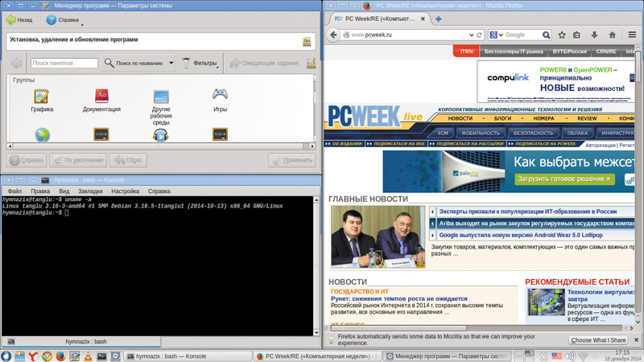This screenshot has height=362, width=644.
Task: Go to Firefox home page icon
Action: [612, 35]
